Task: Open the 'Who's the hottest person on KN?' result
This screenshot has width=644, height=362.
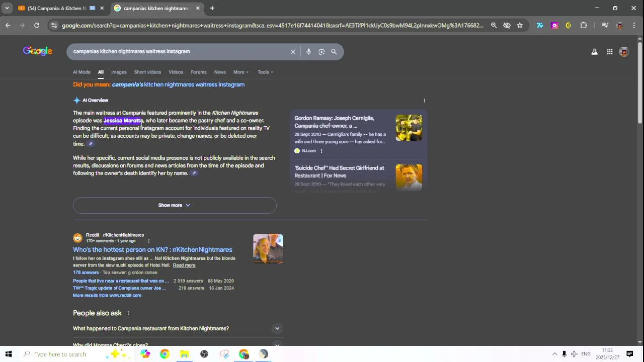Action: click(x=152, y=250)
